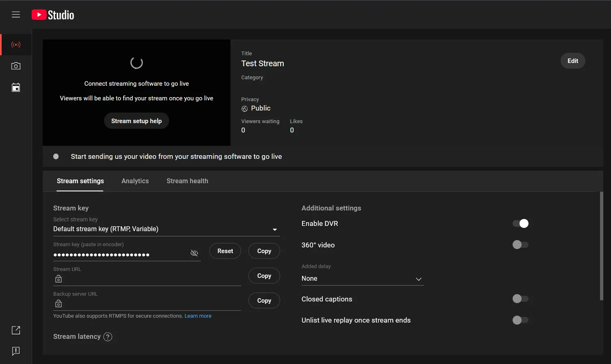Enable the Closed captions toggle
The height and width of the screenshot is (364, 611).
coord(520,299)
